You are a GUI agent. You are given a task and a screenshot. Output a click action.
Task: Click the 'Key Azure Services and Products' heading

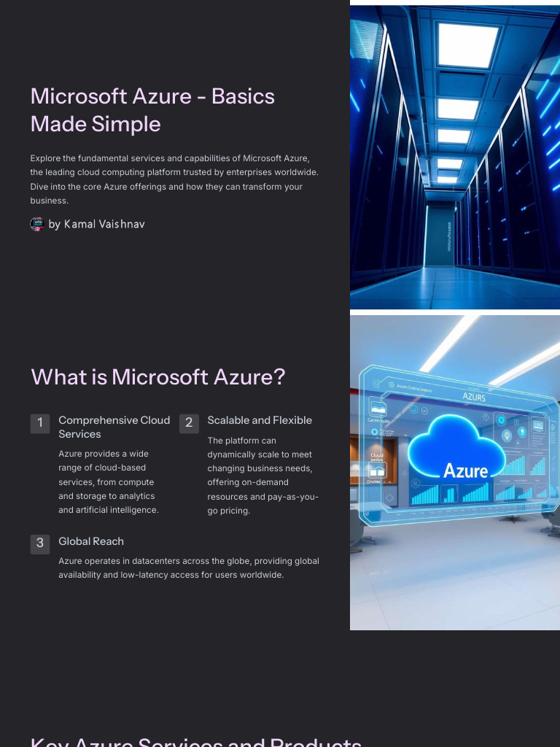[x=195, y=741]
